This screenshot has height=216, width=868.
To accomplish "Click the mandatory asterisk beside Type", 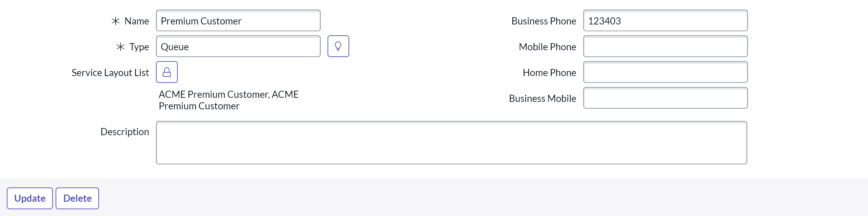I will [120, 47].
